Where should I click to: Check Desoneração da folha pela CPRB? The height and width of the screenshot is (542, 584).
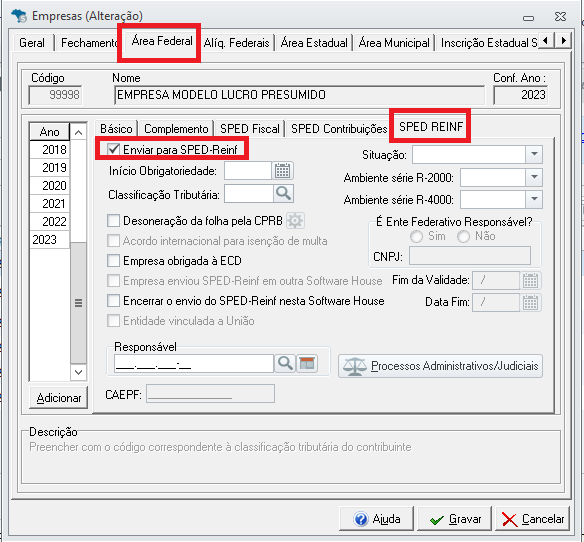point(113,221)
